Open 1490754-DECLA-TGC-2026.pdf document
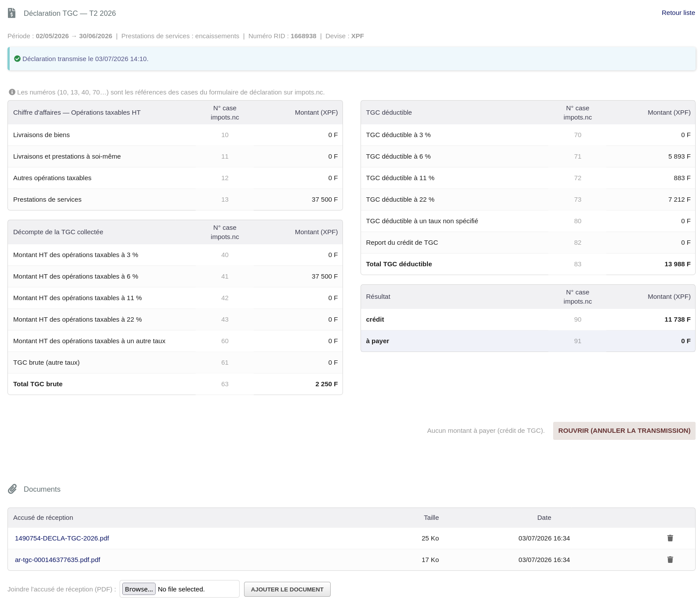The height and width of the screenshot is (602, 700). tap(62, 538)
